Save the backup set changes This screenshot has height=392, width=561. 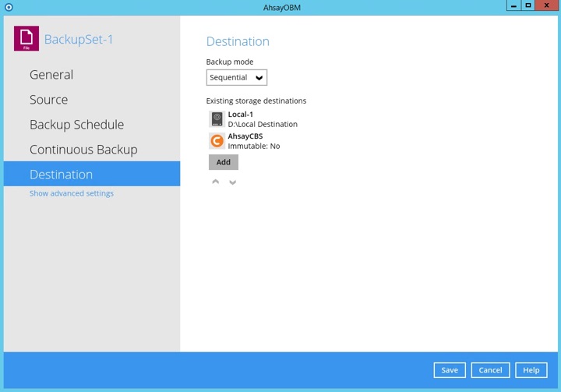[450, 370]
